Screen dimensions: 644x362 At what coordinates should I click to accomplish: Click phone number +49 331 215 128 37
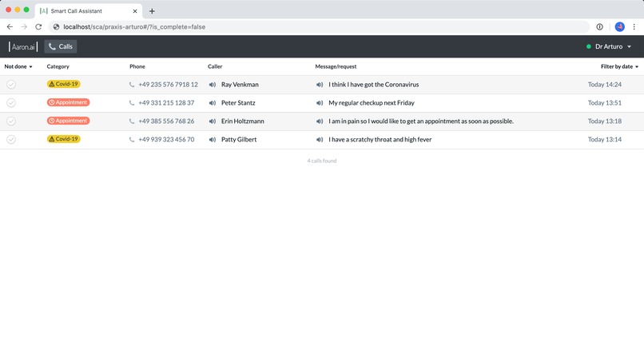point(166,103)
